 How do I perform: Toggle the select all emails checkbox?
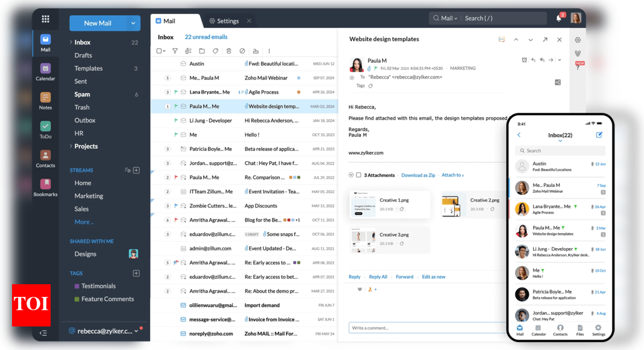point(159,51)
